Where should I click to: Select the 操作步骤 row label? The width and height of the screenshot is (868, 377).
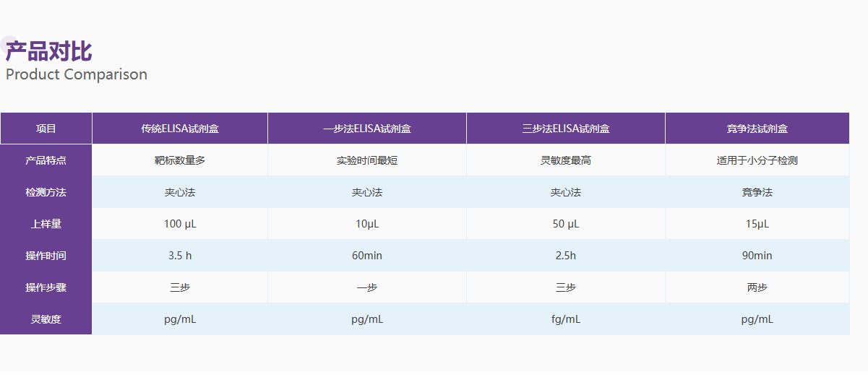[46, 287]
